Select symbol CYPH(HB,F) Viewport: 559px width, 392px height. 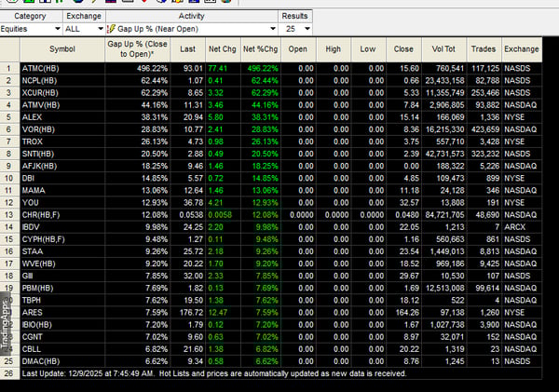[x=44, y=239]
